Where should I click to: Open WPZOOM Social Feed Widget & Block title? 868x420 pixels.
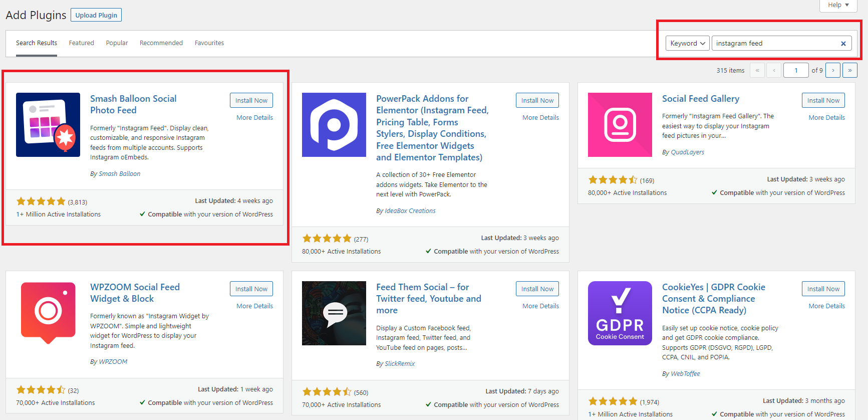(x=135, y=293)
